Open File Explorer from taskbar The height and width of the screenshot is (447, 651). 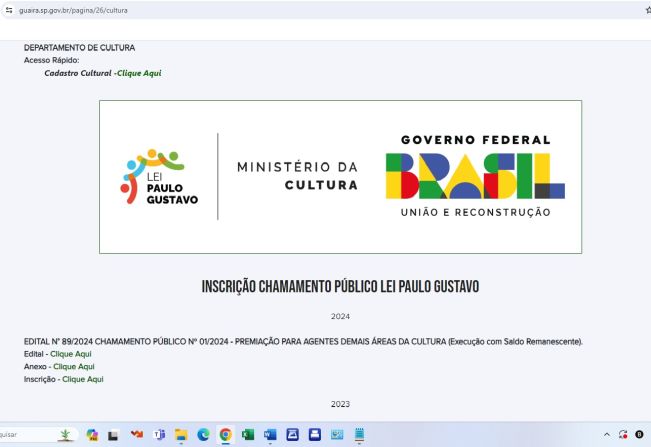(181, 435)
